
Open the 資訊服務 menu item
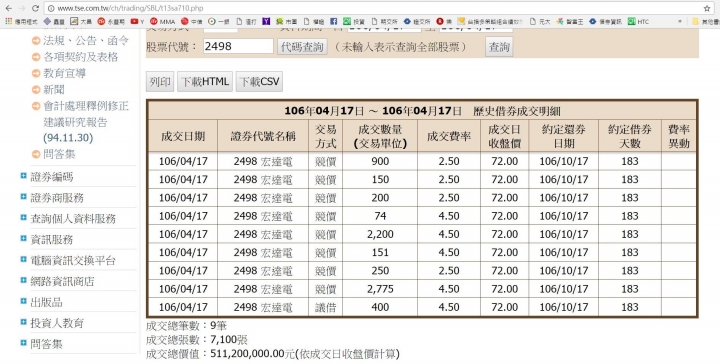click(51, 240)
